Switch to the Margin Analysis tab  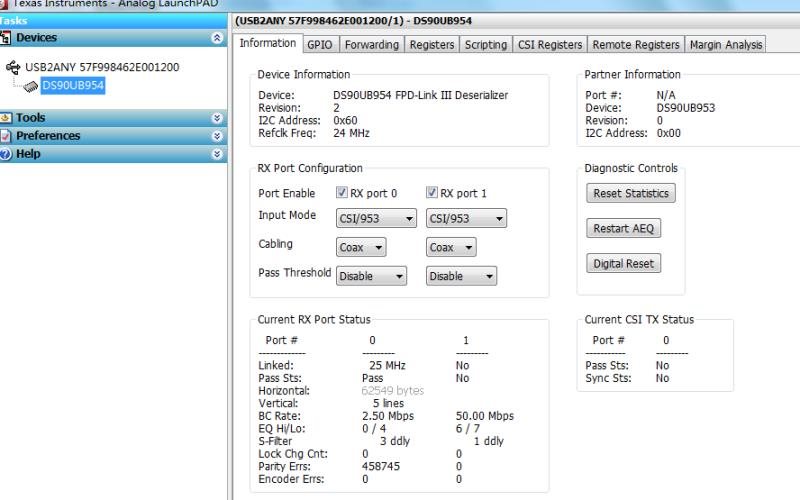coord(726,44)
